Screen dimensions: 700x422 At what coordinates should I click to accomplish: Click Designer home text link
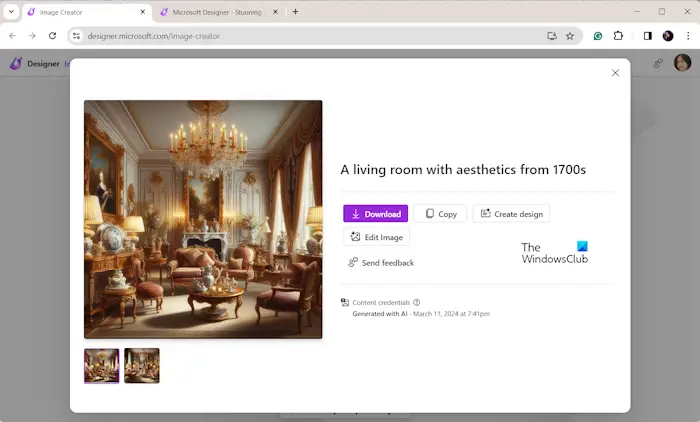tap(43, 64)
